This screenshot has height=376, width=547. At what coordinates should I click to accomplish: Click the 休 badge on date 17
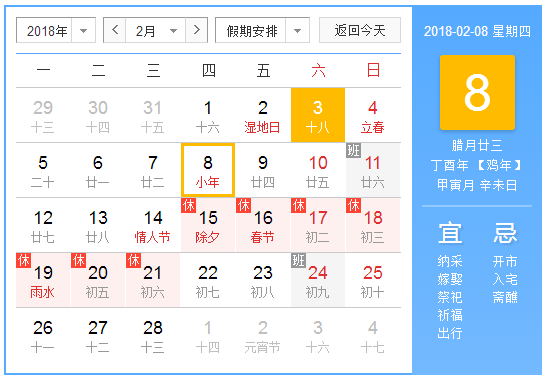click(298, 205)
